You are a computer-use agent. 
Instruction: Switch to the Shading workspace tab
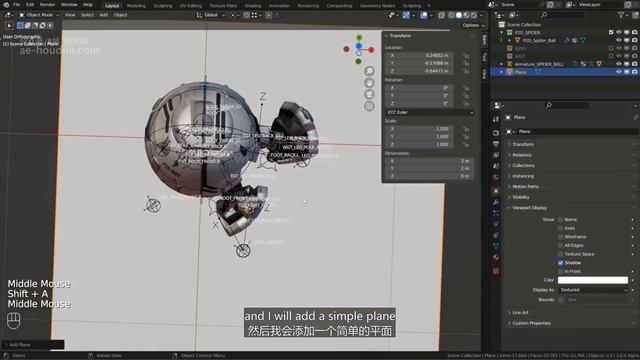pos(253,6)
